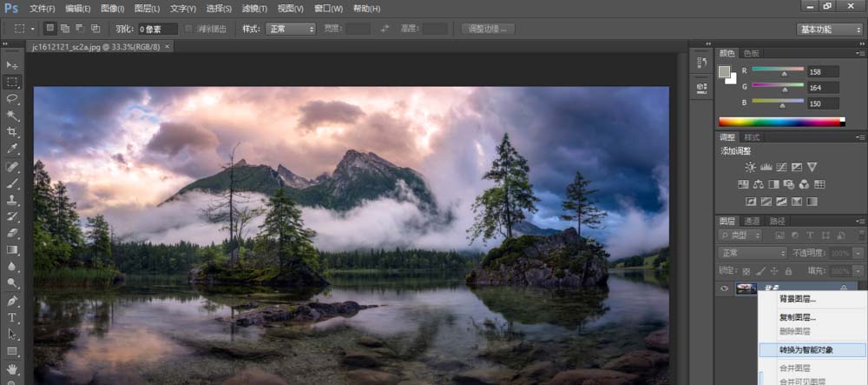The height and width of the screenshot is (385, 868).
Task: Toggle the lock transparent pixels icon
Action: (746, 271)
